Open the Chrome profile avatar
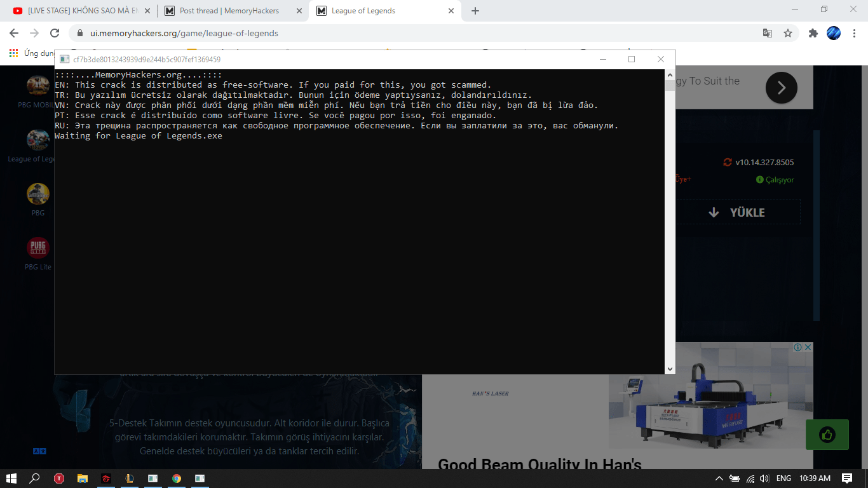Screen dimensions: 868x488 pyautogui.click(x=834, y=33)
